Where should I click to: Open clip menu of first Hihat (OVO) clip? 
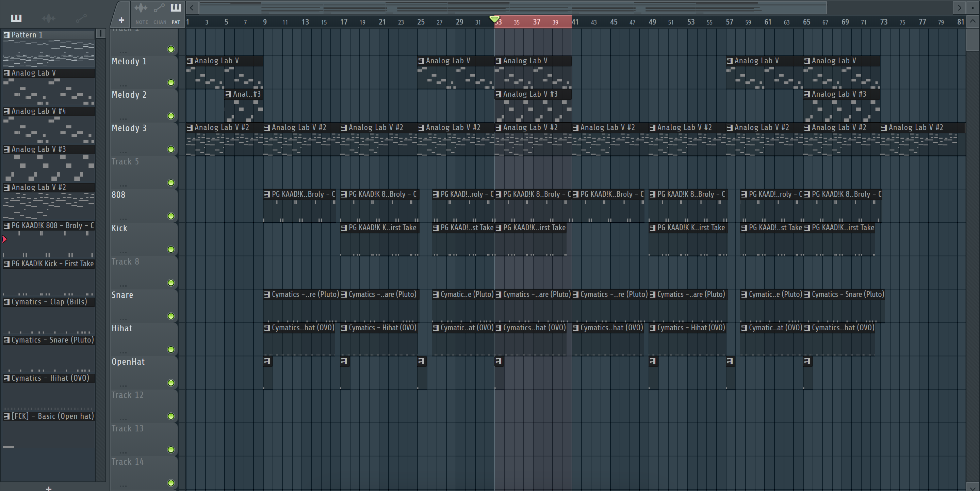tap(267, 328)
